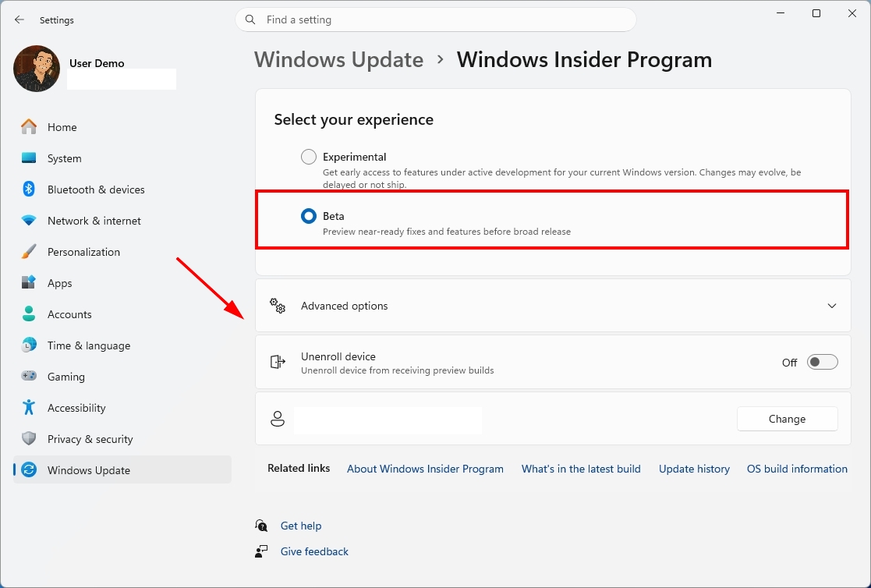Screen dimensions: 871x588
Task: Click the Insider account person icon
Action: (277, 419)
